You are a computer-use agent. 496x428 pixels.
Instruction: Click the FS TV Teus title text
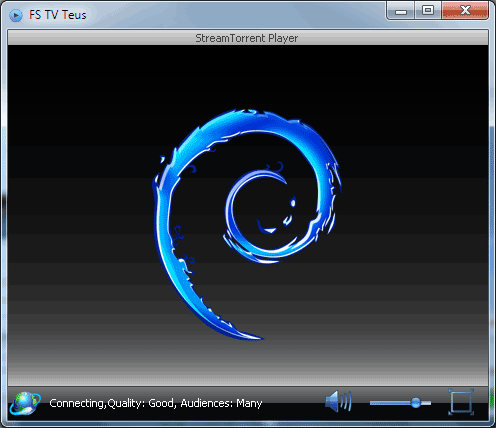coord(57,15)
